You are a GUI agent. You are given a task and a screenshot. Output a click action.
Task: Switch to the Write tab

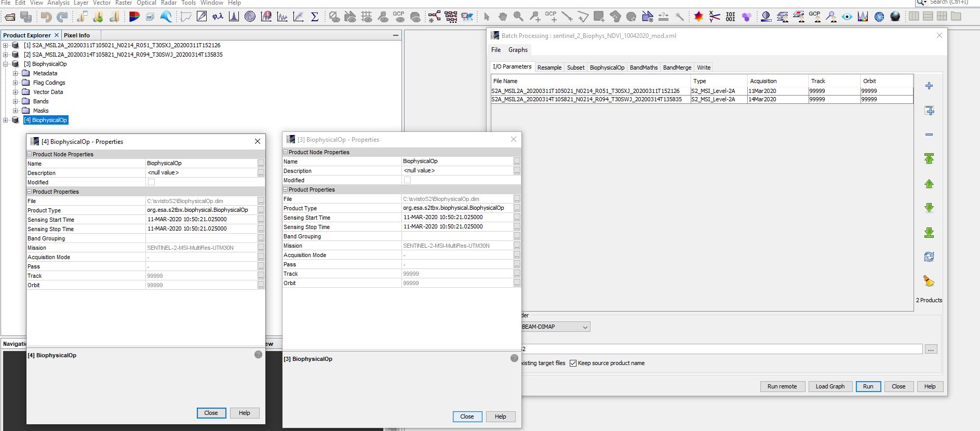tap(704, 68)
